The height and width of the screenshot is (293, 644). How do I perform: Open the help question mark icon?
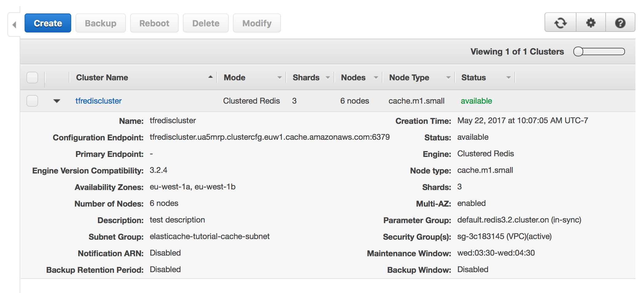620,23
